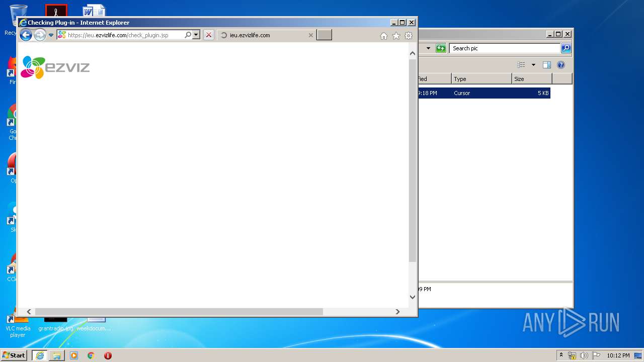Image resolution: width=644 pixels, height=362 pixels.
Task: Click the horizontal scrollbar thumb
Action: click(179, 312)
